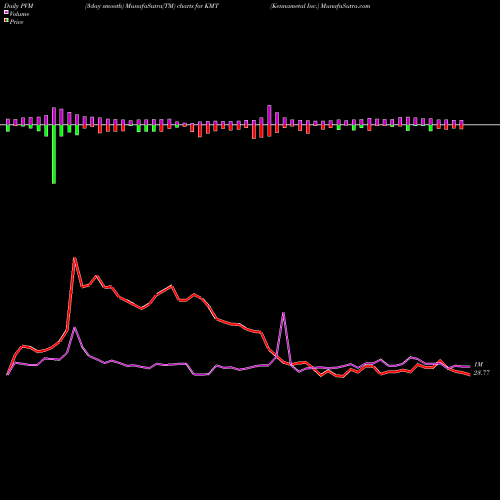Click the Price legend color swatch
Image resolution: width=500 pixels, height=500 pixels.
6,21
